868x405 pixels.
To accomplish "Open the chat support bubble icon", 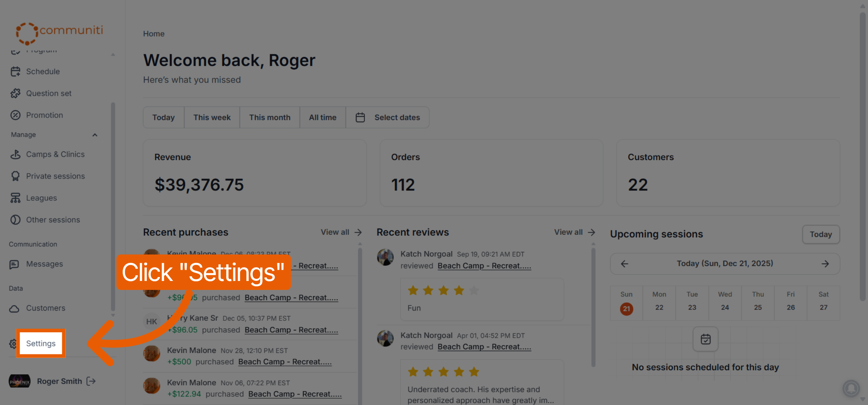I will coord(851,388).
